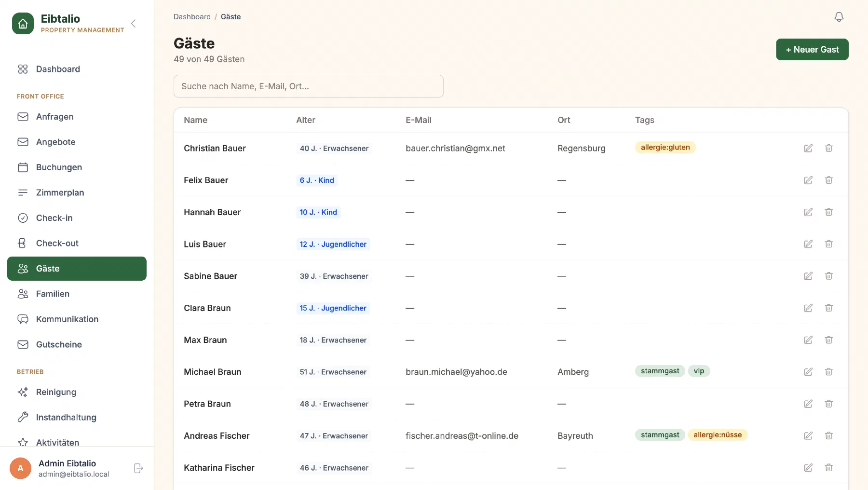Image resolution: width=868 pixels, height=490 pixels.
Task: Open Buchungen sidebar item
Action: point(77,167)
